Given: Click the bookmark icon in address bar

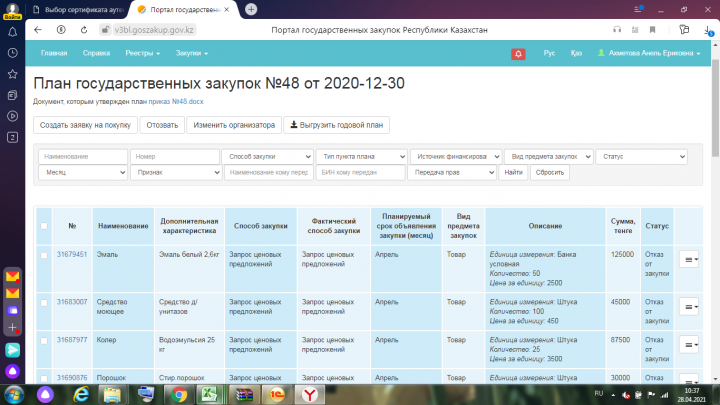Looking at the screenshot, I should coord(652,30).
